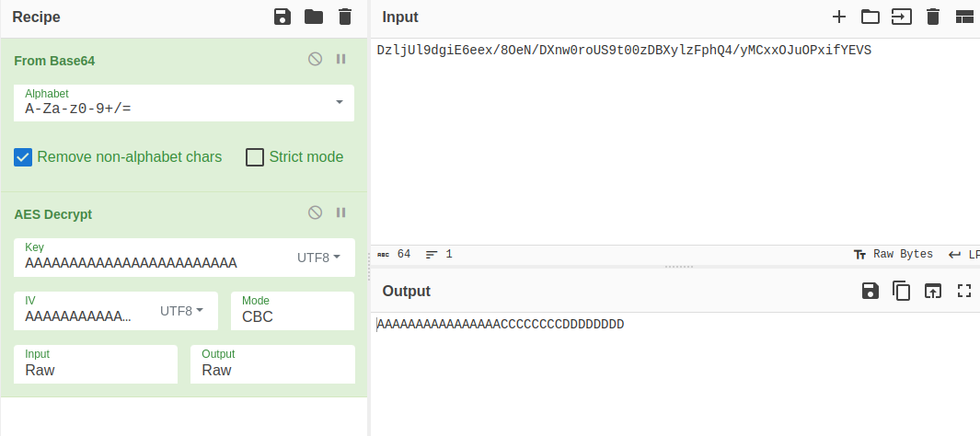The height and width of the screenshot is (436, 980).
Task: Expand the Base64 Alphabet dropdown
Action: click(339, 102)
